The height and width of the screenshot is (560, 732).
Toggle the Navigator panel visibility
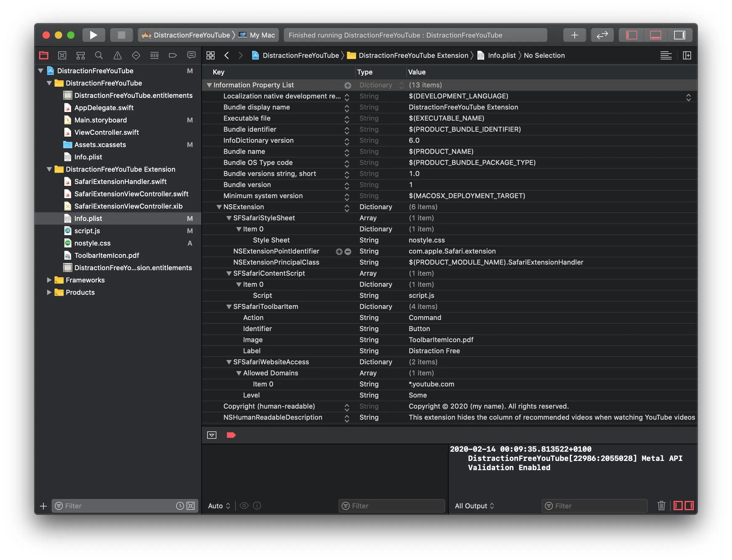point(631,35)
